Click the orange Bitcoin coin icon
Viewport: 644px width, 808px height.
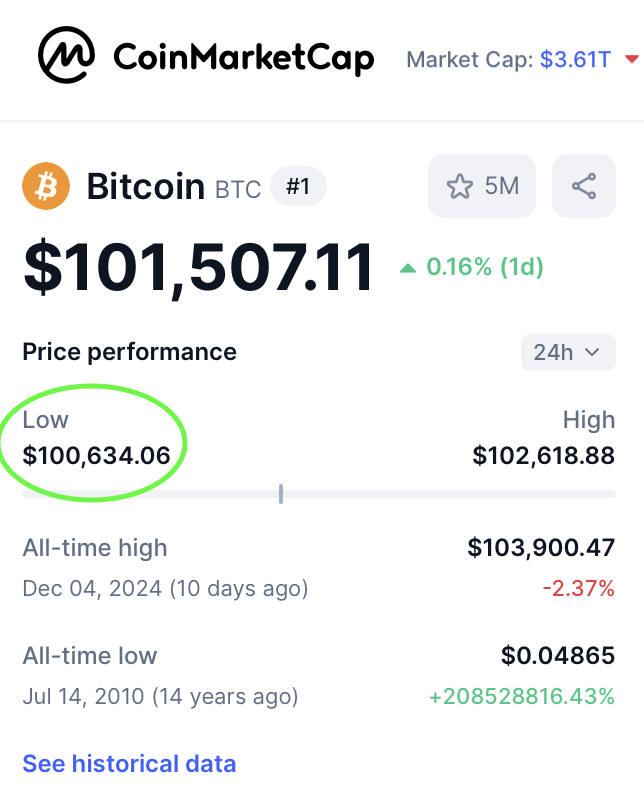[x=46, y=186]
